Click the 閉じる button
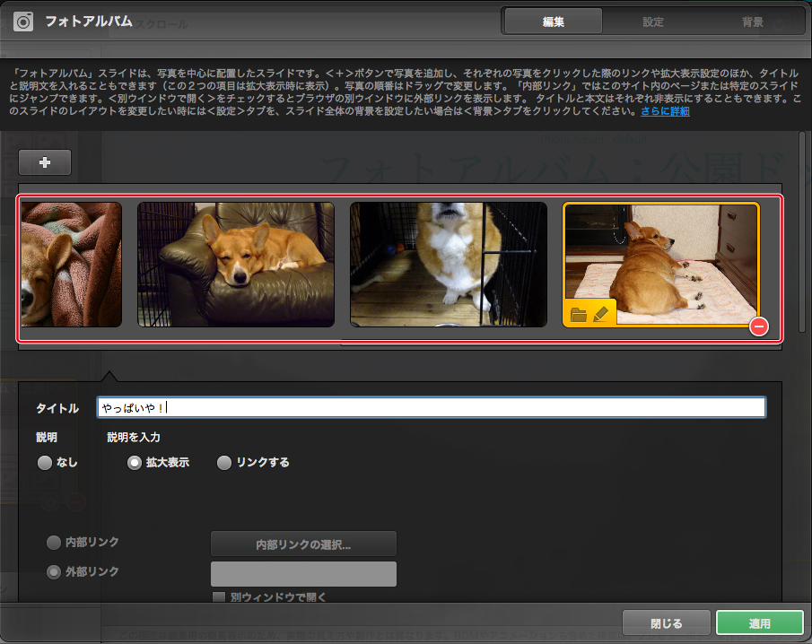The width and height of the screenshot is (812, 644). point(666,622)
